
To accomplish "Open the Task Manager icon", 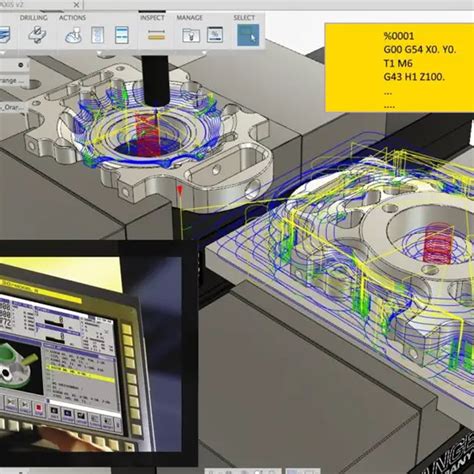I will [x=215, y=35].
